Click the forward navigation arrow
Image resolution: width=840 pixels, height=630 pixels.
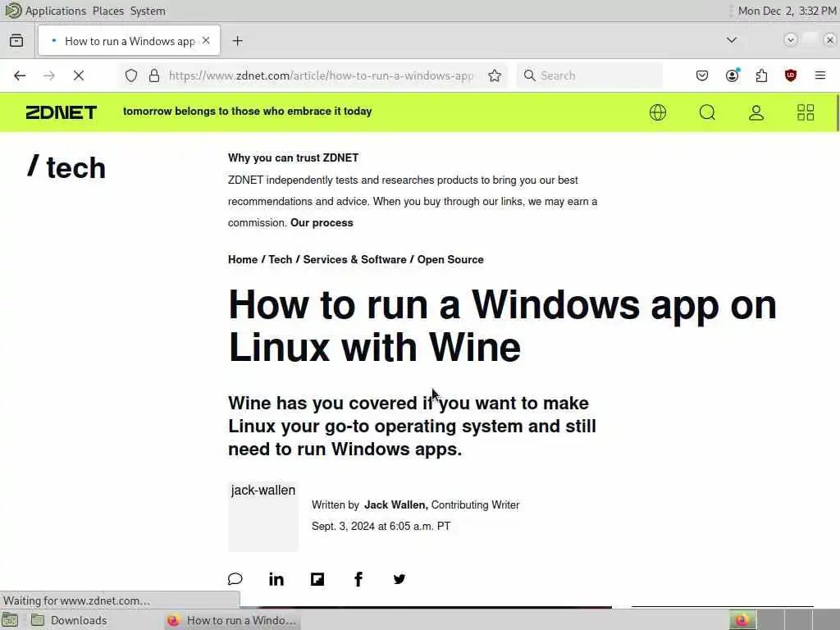click(x=49, y=75)
